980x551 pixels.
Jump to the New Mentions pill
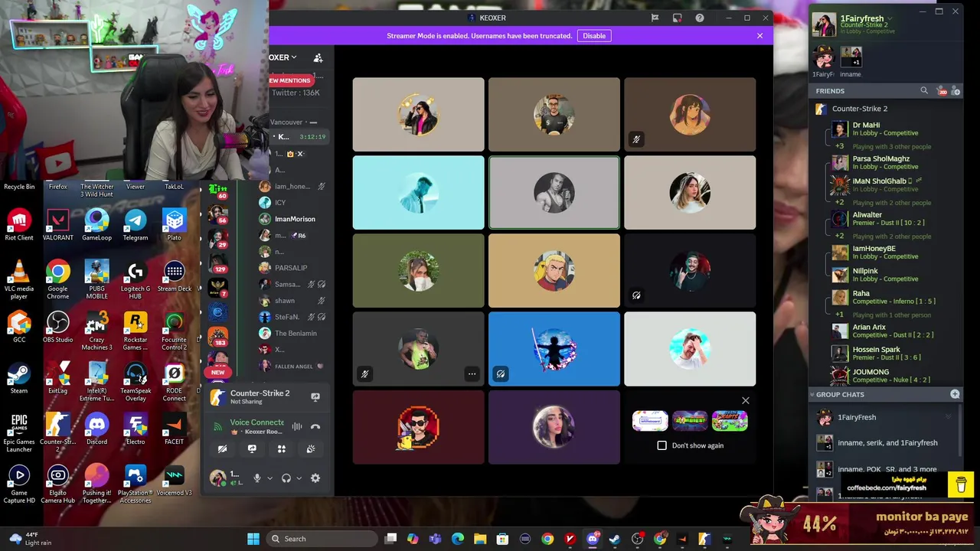coord(290,80)
